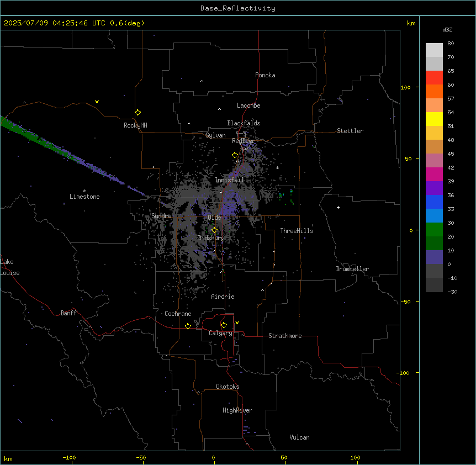Screen dimensions: 476x465
Task: Click the Strathmore label
Action: [x=285, y=336]
